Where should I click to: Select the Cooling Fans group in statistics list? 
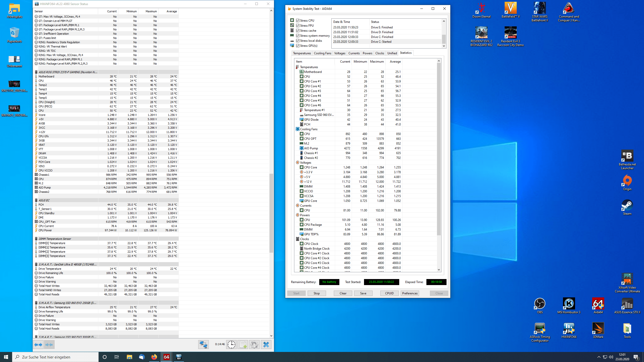click(x=309, y=129)
